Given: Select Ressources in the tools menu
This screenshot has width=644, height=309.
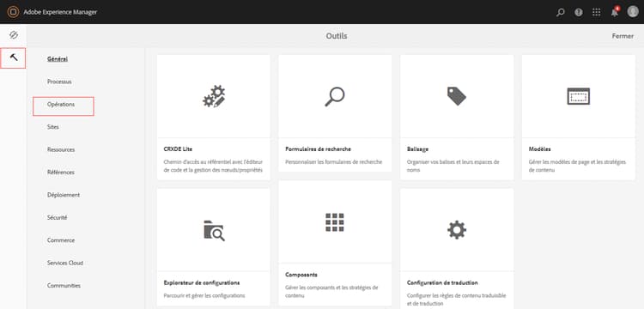Looking at the screenshot, I should [61, 150].
